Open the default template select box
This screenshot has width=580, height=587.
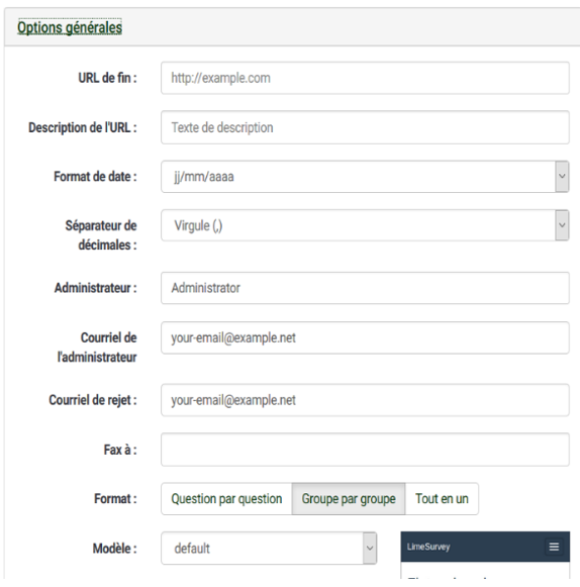(269, 548)
